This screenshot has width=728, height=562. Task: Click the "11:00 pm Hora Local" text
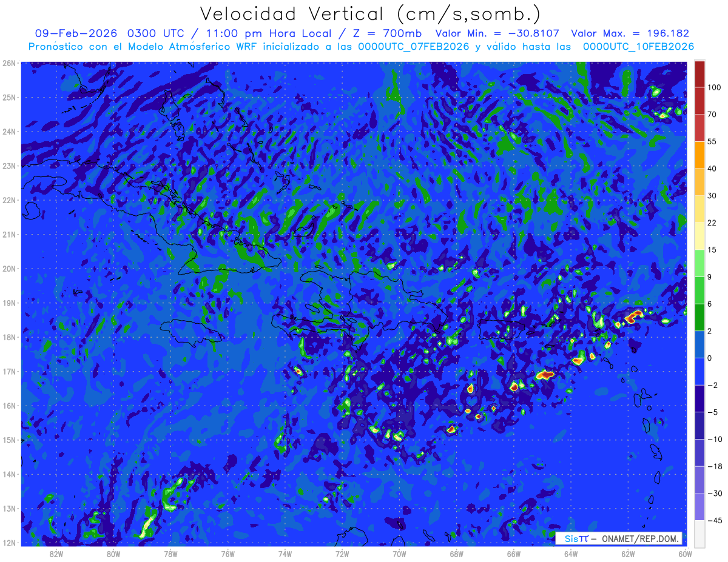[x=272, y=33]
